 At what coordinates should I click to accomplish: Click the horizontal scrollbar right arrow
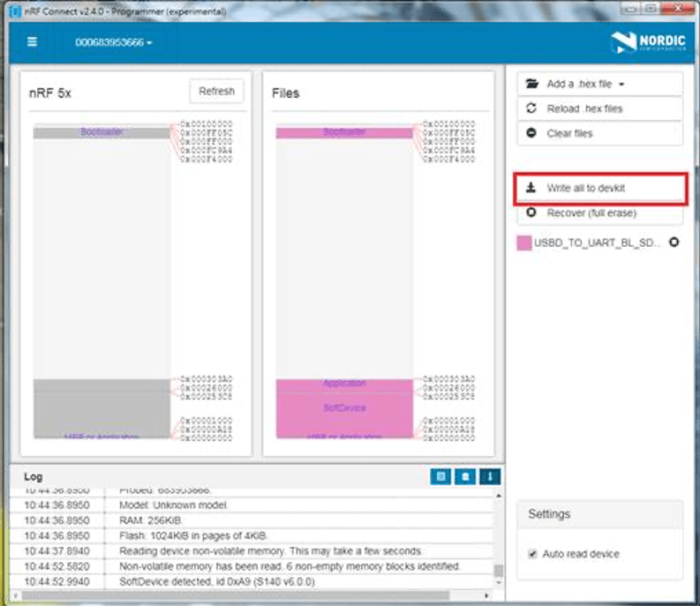point(486,595)
